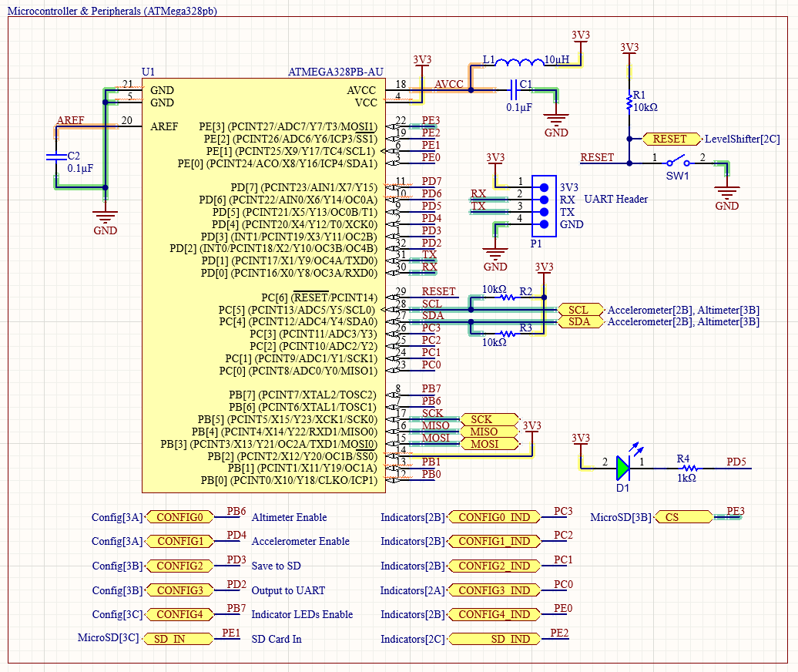Screen dimensions: 798x672
Task: Click the 'MicroSD[3C]' cross reference
Action: point(108,637)
